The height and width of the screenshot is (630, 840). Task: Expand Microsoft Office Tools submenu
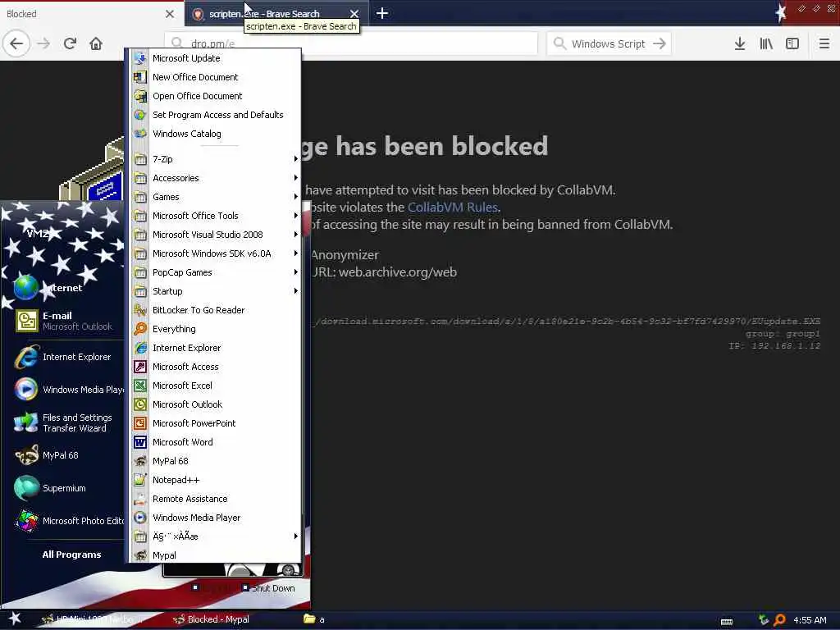[x=217, y=216]
